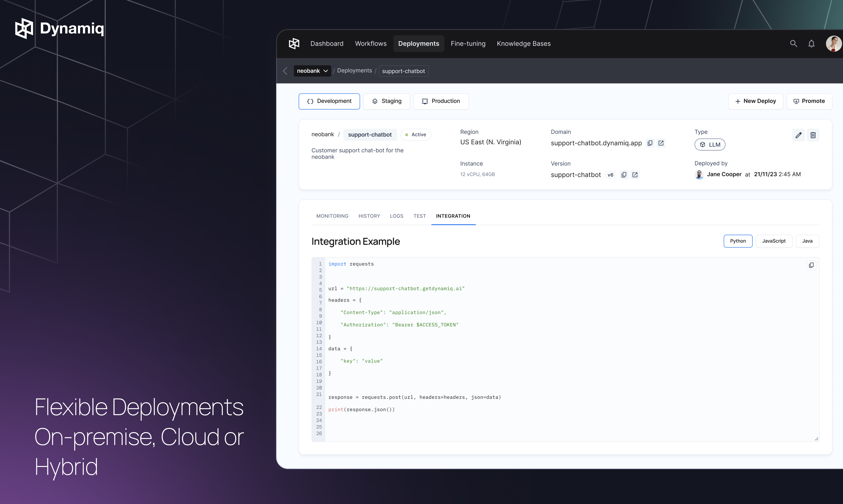Go back using the breadcrumb arrow
Screen dimensions: 843x504
[x=285, y=71]
